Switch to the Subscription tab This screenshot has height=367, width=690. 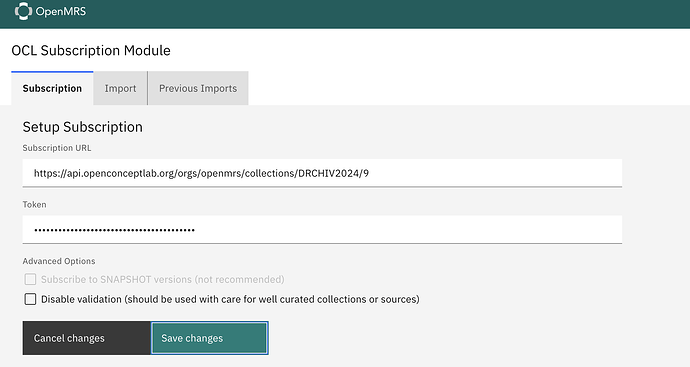[x=52, y=88]
